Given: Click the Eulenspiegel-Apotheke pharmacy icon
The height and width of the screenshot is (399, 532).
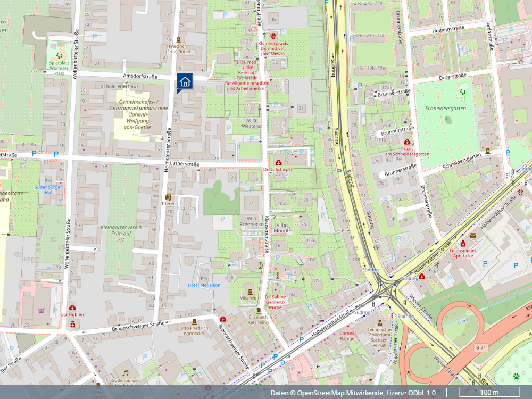Looking at the screenshot, I should 463,243.
